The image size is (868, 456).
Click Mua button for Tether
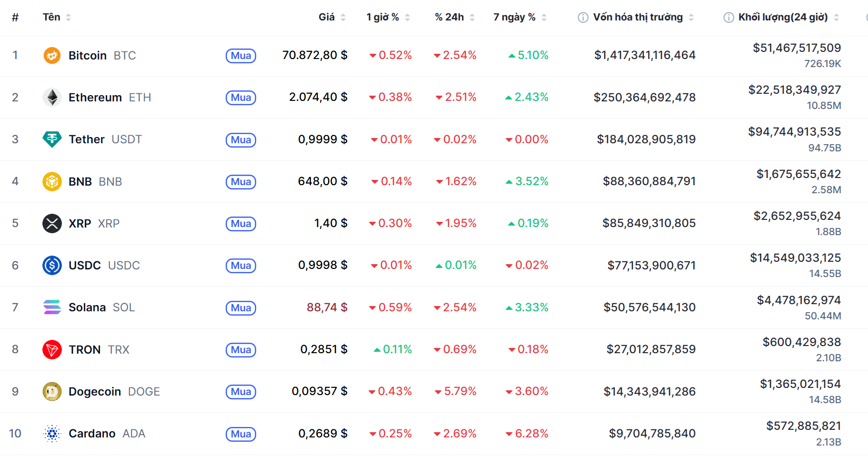[x=241, y=140]
